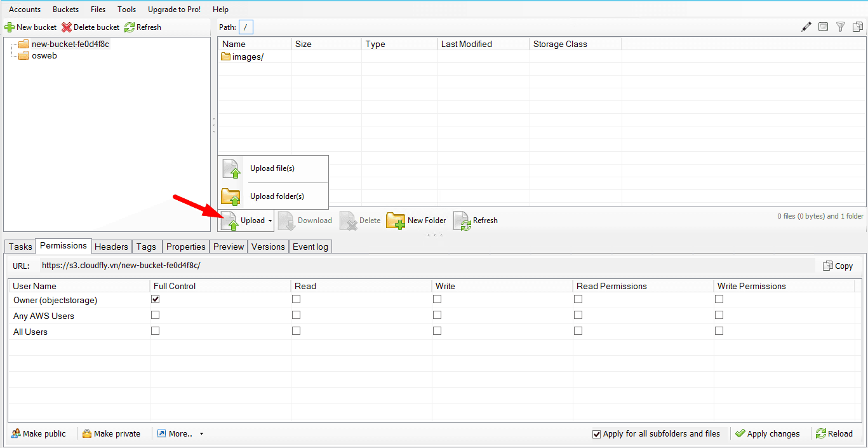Image resolution: width=868 pixels, height=448 pixels.
Task: Click the Reload icon at bottom right
Action: tap(821, 433)
